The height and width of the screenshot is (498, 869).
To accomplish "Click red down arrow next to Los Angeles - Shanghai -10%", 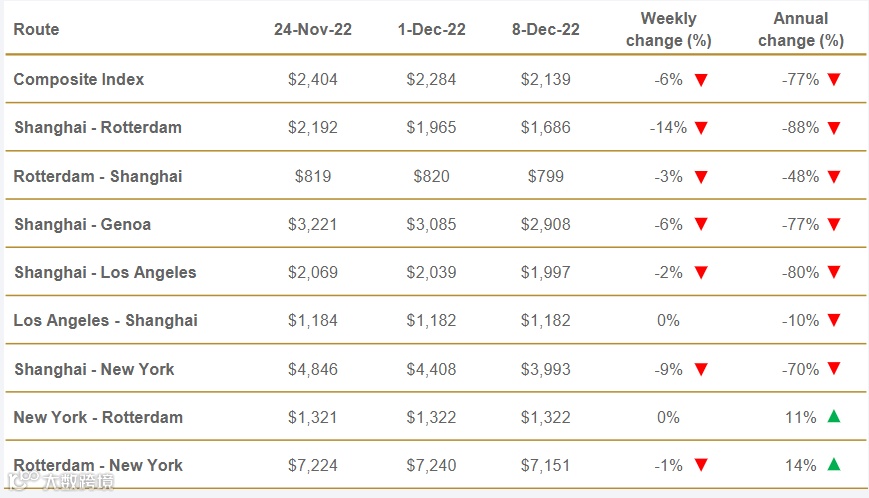I will click(834, 321).
